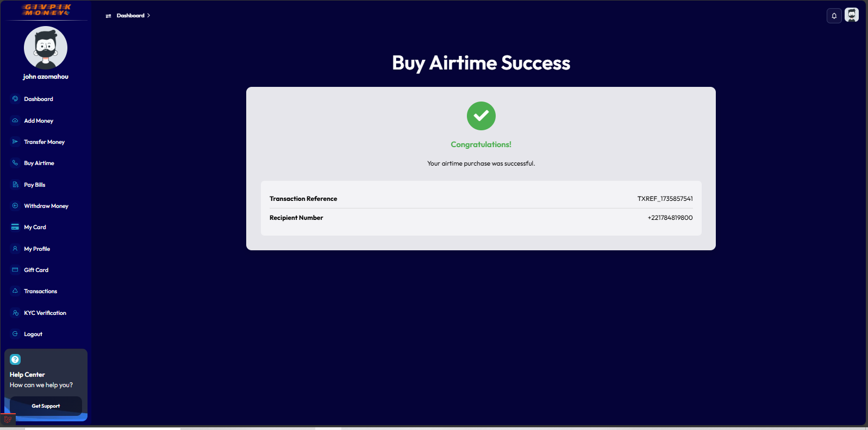Click the Buy Airtime phone icon

15,163
